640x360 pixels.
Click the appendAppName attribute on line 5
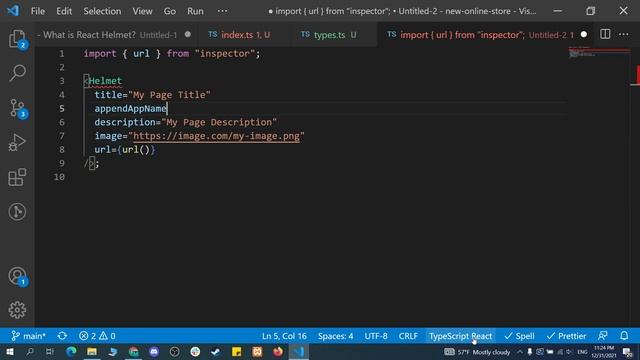coord(131,109)
